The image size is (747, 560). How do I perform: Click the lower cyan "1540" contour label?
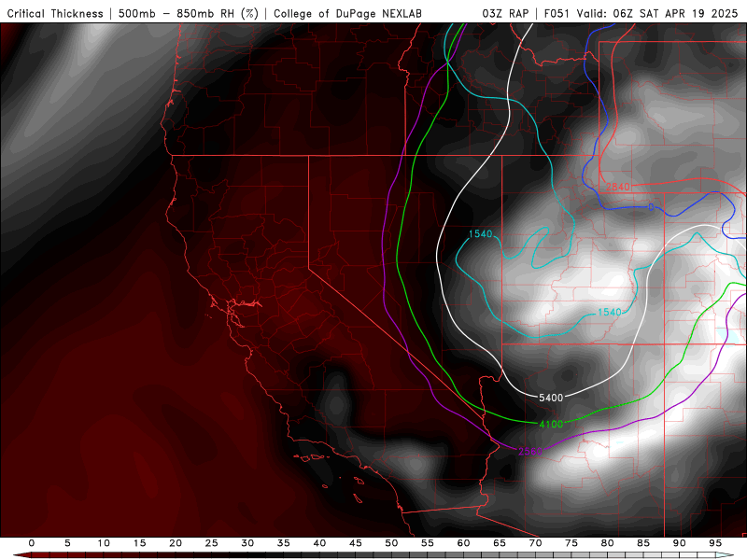point(610,312)
